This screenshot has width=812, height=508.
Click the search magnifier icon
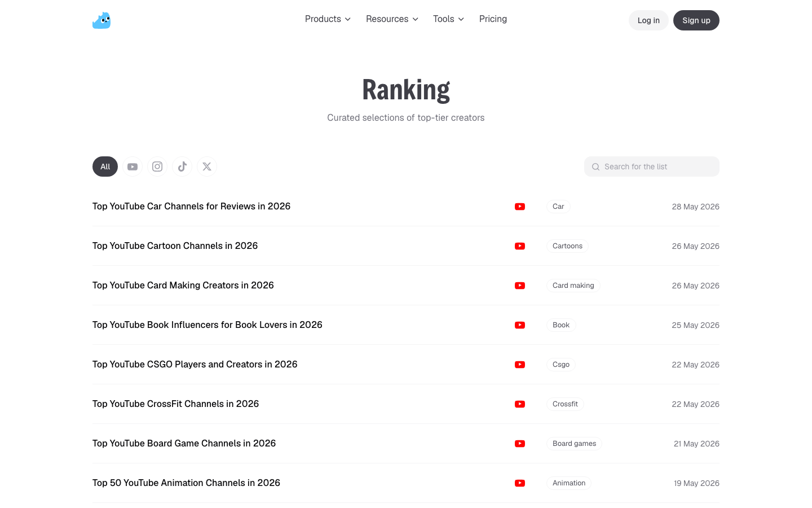pos(595,167)
